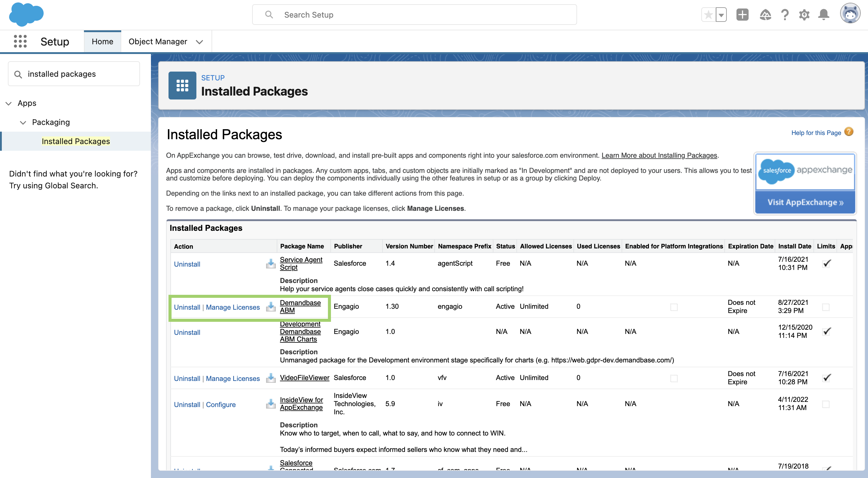Select Installed Packages in the sidebar

(x=76, y=141)
